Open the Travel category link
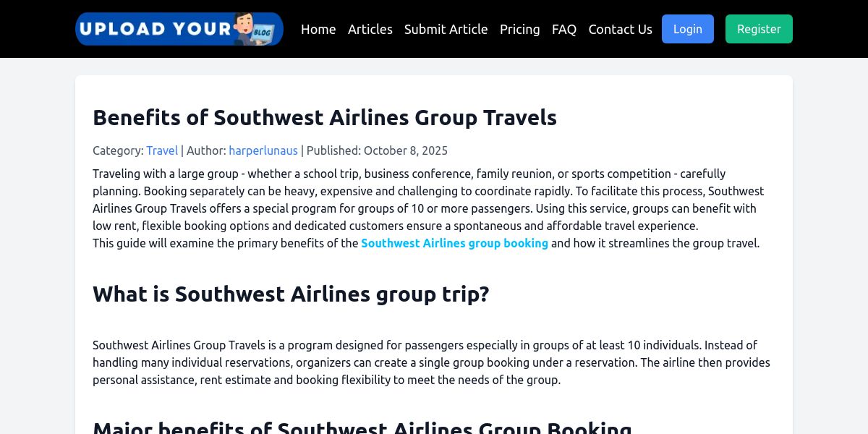The width and height of the screenshot is (868, 434). point(162,150)
